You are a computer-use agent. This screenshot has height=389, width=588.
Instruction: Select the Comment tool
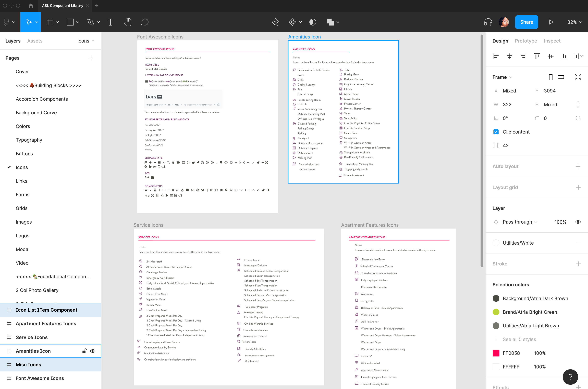coord(145,22)
